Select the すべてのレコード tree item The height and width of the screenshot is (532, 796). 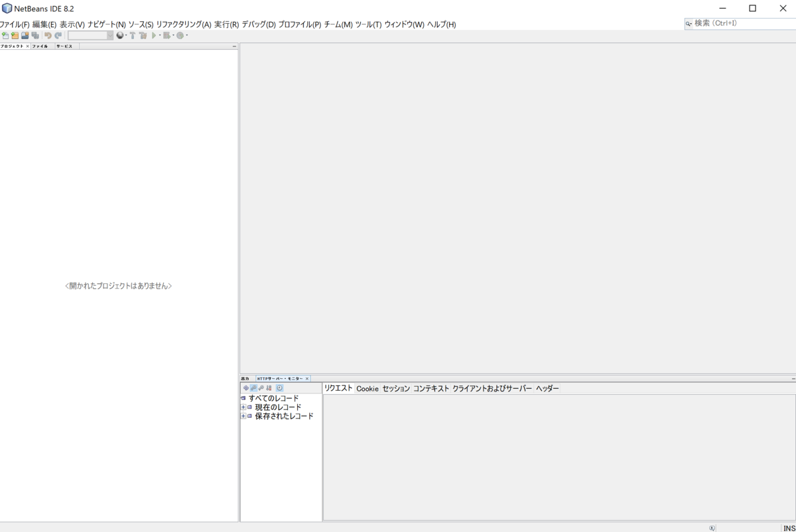(273, 398)
